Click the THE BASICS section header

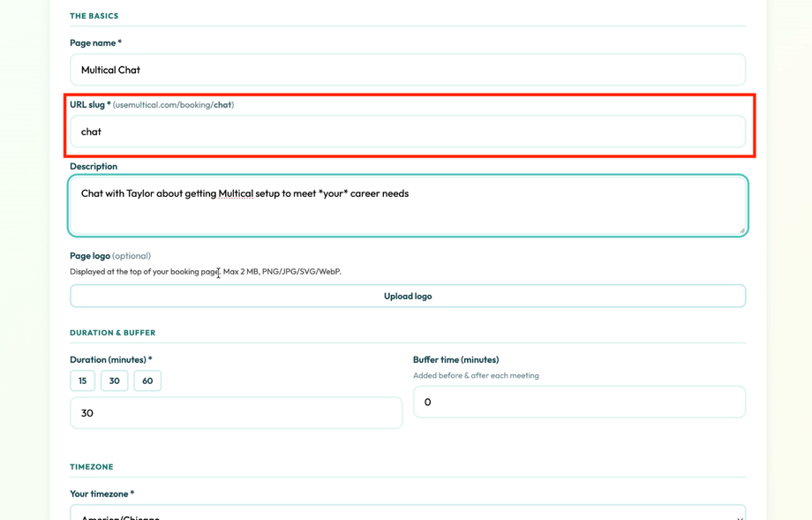pyautogui.click(x=94, y=15)
